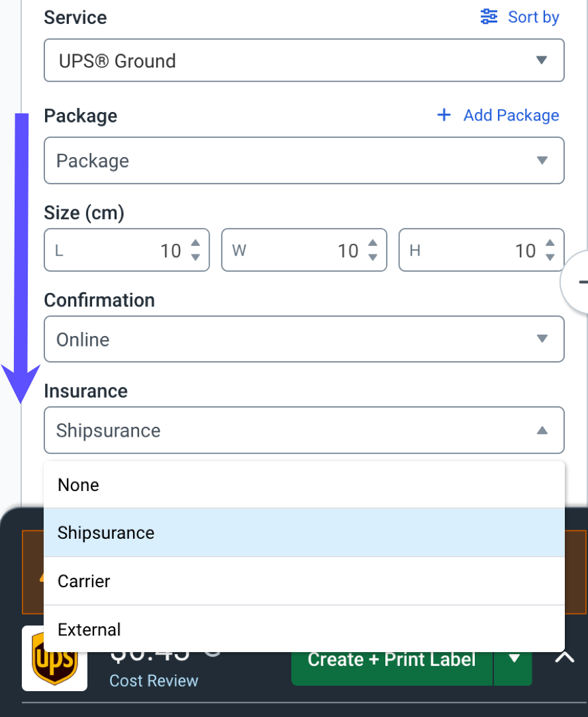Open the Cost Review link
The height and width of the screenshot is (717, 588).
coord(154,681)
